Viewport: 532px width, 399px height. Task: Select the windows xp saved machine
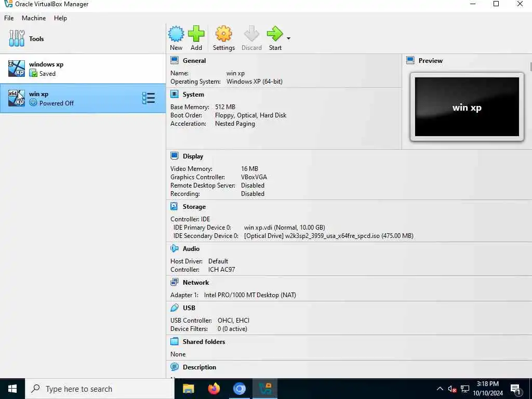(x=83, y=69)
